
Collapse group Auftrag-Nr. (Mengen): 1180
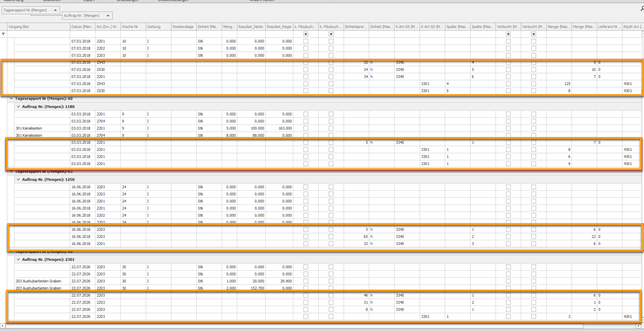click(x=18, y=107)
